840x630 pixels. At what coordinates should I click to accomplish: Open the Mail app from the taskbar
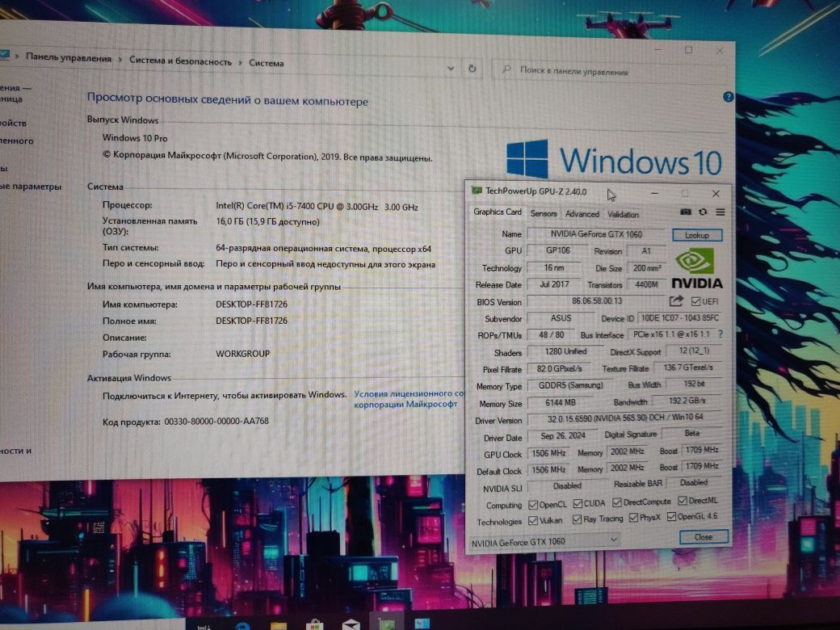tap(351, 624)
